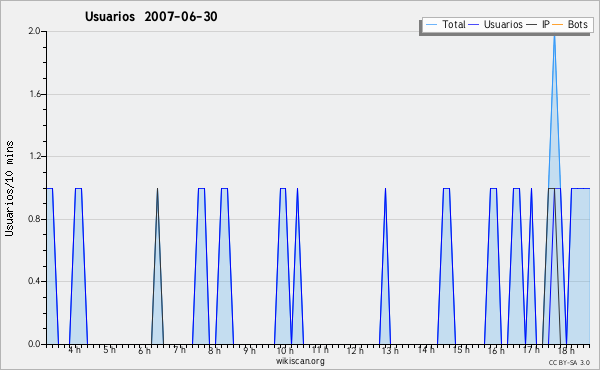600x370 pixels.
Task: Click the '14 h' x-axis label
Action: pos(426,350)
